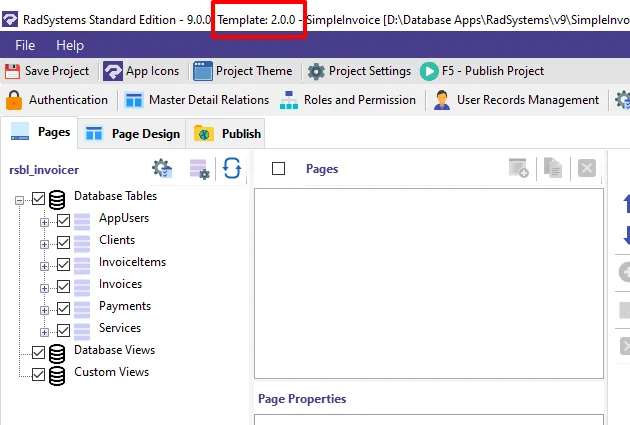
Task: Click the Master Detail Relations layout icon
Action: [x=134, y=100]
